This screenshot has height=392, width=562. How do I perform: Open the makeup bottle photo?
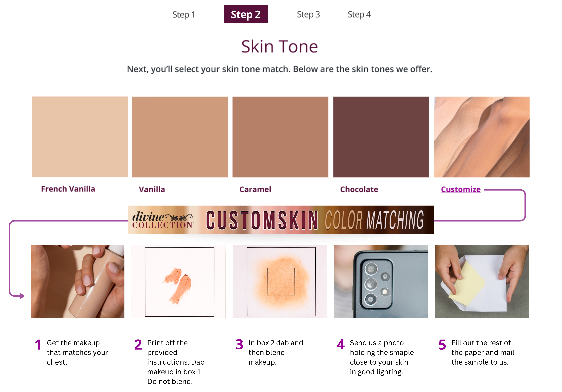click(x=77, y=282)
